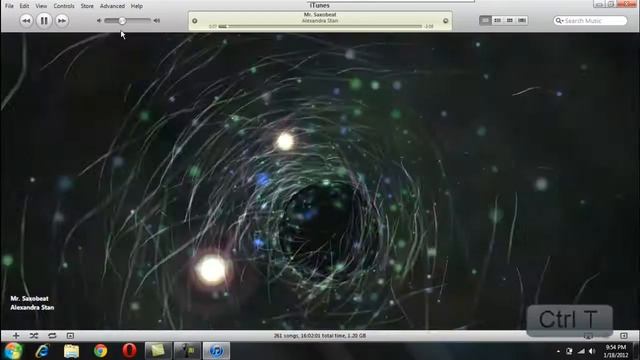The height and width of the screenshot is (360, 640).
Task: Open the Help menu
Action: point(137,6)
